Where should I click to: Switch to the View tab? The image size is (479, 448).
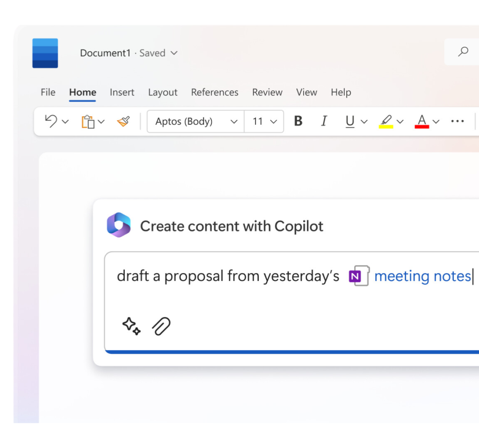[306, 92]
